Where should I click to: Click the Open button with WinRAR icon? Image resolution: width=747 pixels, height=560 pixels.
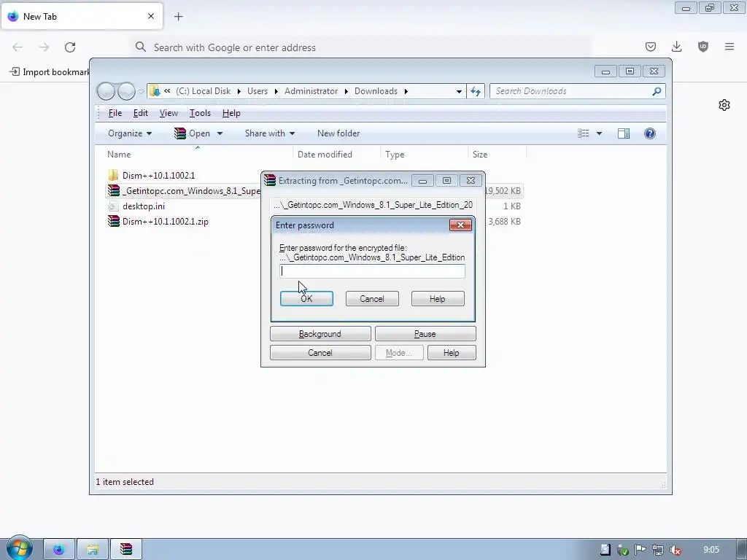coord(193,133)
